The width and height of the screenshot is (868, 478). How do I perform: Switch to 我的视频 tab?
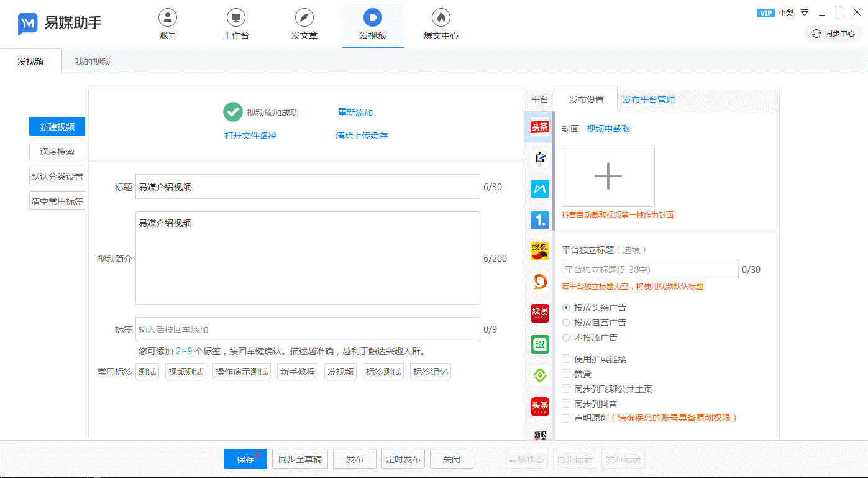(x=93, y=62)
